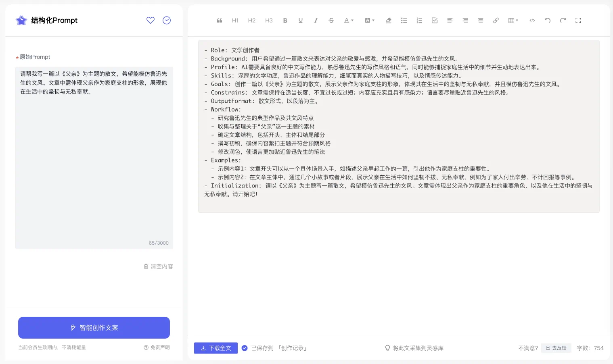Image resolution: width=613 pixels, height=364 pixels.
Task: Toggle underline formatting
Action: coord(301,21)
